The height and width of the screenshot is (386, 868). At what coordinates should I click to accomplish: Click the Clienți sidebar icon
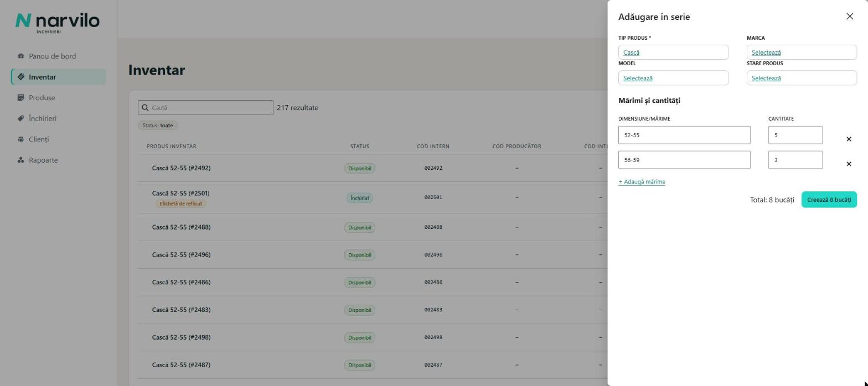[21, 139]
